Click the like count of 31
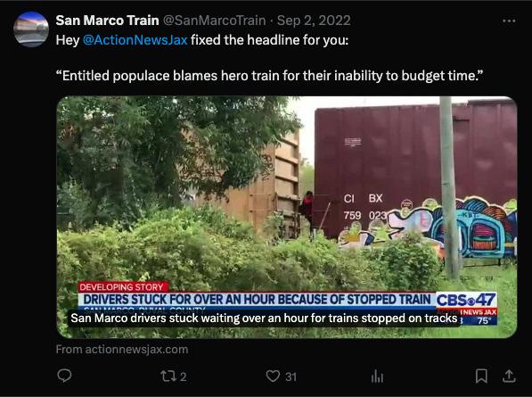The width and height of the screenshot is (532, 397). click(x=291, y=376)
